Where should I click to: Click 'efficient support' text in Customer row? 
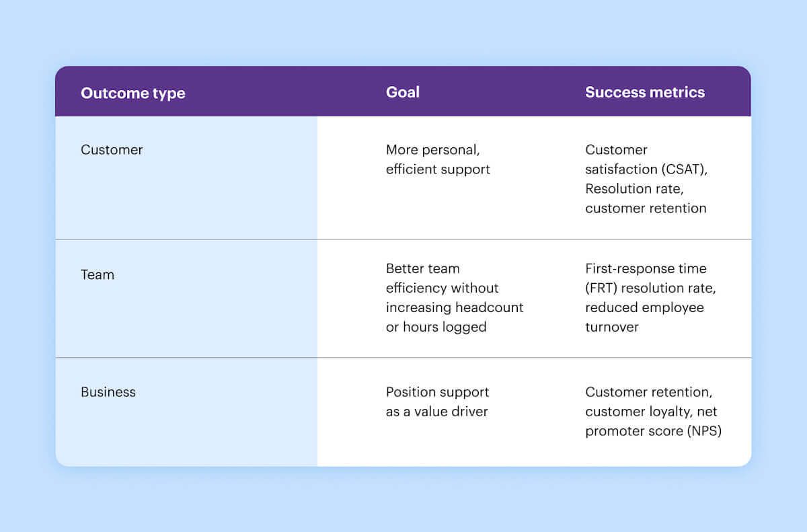point(438,169)
